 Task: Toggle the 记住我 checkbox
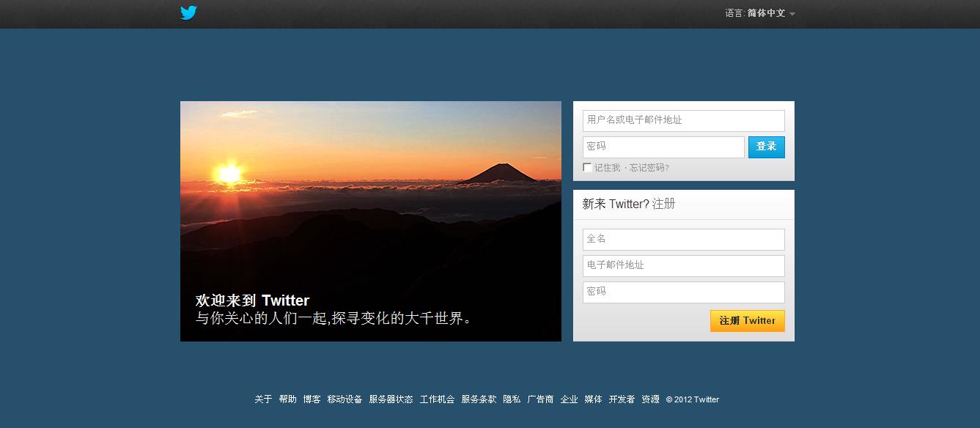(587, 167)
